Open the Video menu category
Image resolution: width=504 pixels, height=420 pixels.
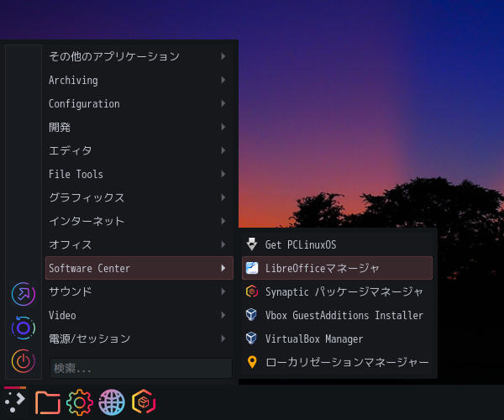[139, 315]
